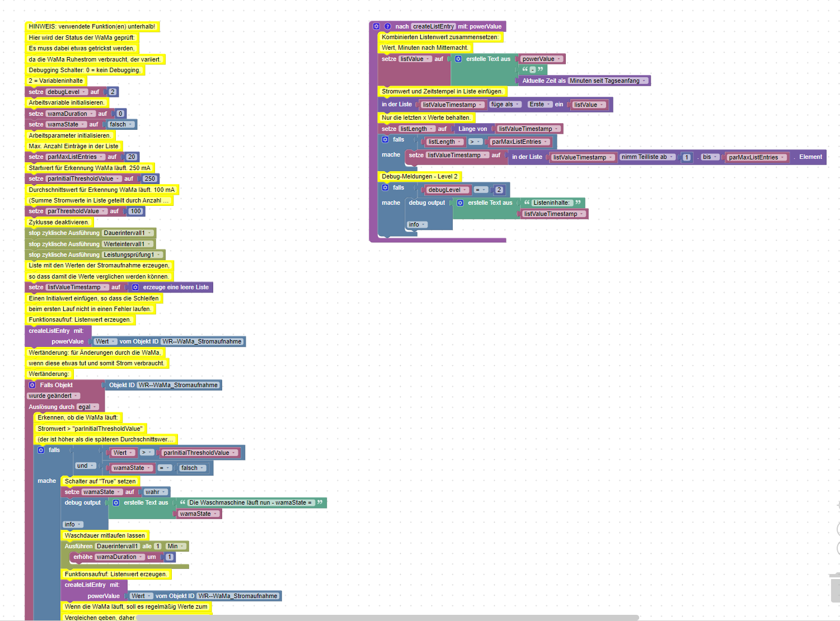
Task: Open 'nimm Teilliste ab' dropdown
Action: coord(647,157)
